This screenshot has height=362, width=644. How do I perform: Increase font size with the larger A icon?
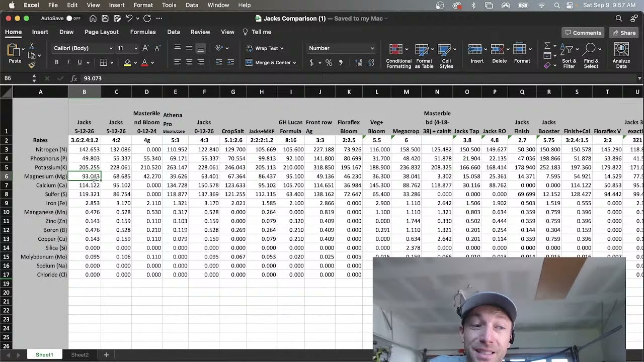pyautogui.click(x=145, y=48)
